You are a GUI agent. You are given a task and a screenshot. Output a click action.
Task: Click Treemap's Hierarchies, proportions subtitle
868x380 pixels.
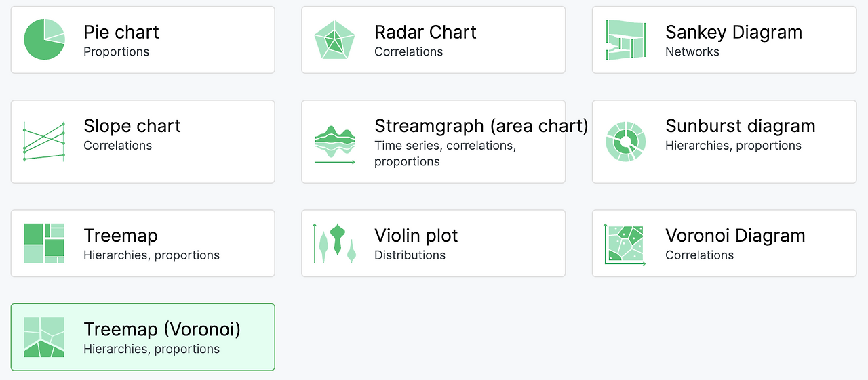152,255
